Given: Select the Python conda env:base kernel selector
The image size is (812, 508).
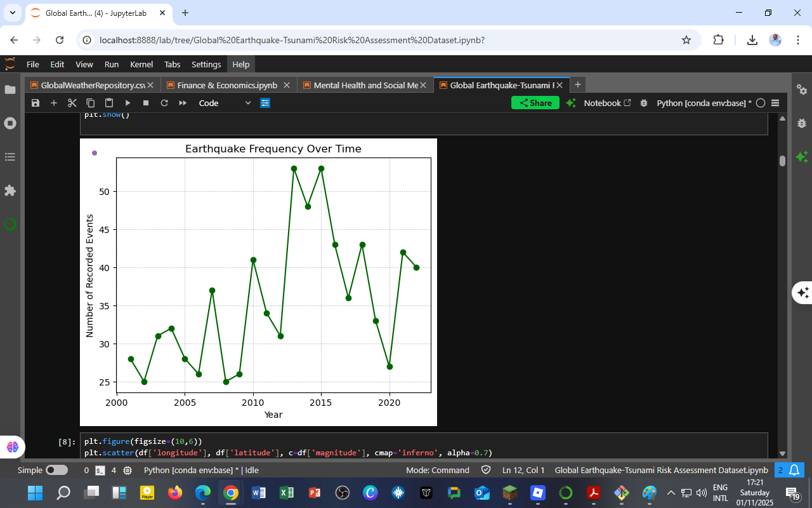Looking at the screenshot, I should (x=704, y=103).
